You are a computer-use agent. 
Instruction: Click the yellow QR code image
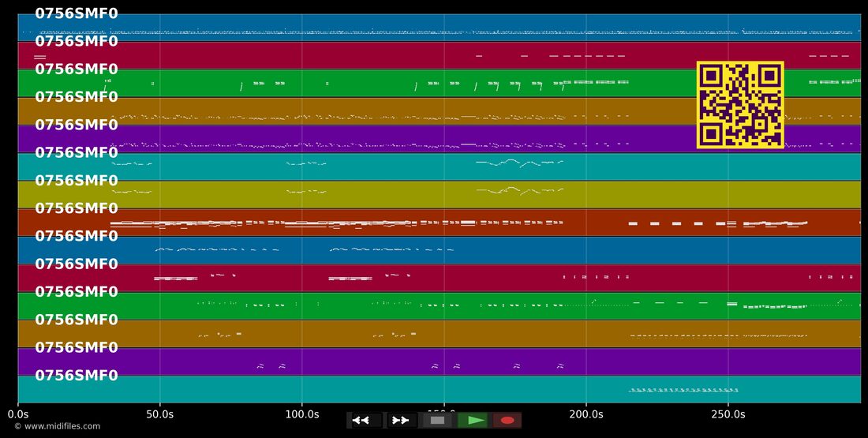click(740, 105)
